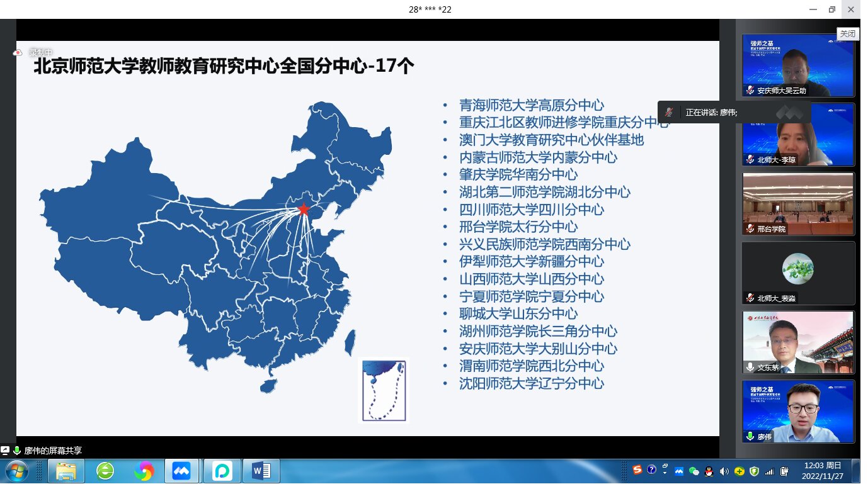Open the QQ penguin tray icon
The height and width of the screenshot is (489, 868).
click(709, 471)
